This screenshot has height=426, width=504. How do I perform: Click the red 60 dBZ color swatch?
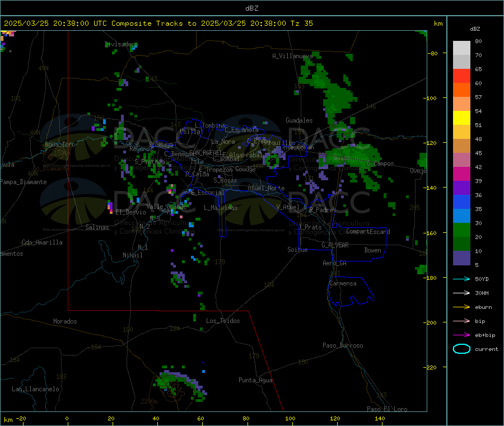461,76
